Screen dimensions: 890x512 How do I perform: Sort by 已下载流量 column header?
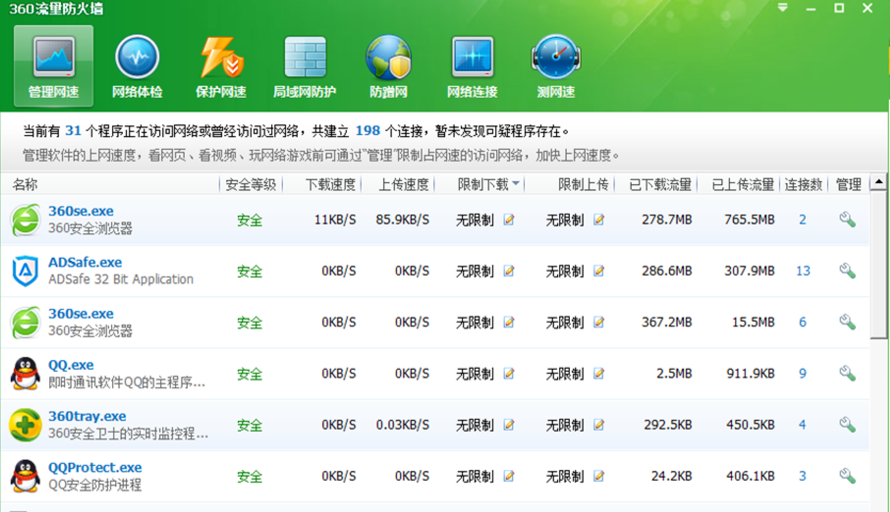pos(660,184)
